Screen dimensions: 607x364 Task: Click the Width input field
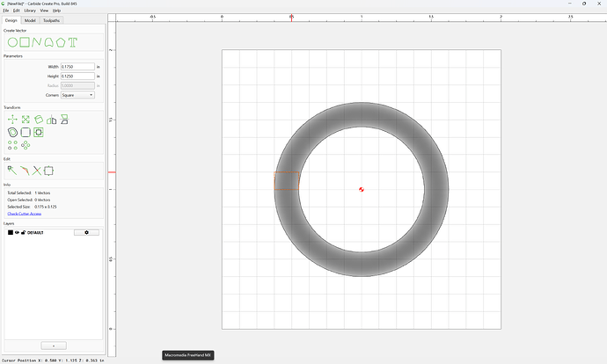click(x=77, y=67)
